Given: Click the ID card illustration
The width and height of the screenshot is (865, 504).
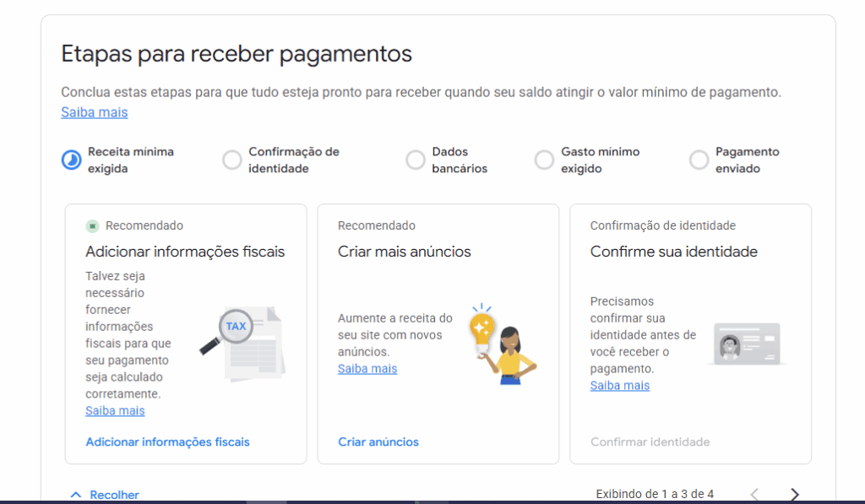Looking at the screenshot, I should pos(747,343).
